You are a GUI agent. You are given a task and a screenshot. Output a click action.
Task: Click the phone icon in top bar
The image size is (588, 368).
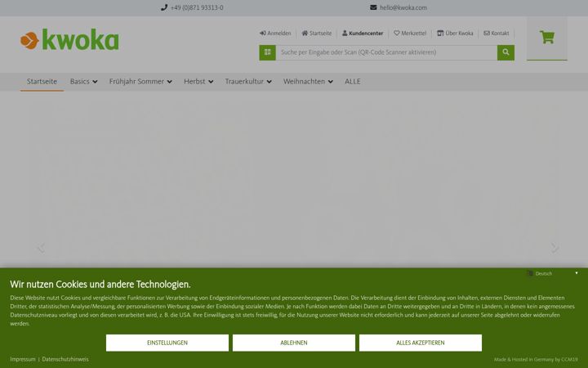coord(164,7)
